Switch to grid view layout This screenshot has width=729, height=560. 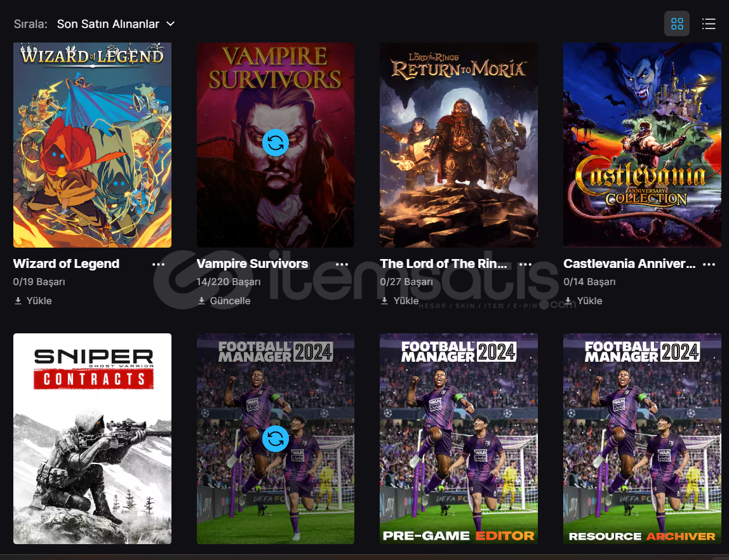point(676,23)
